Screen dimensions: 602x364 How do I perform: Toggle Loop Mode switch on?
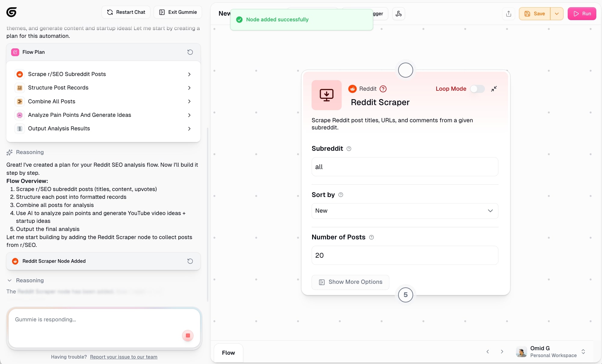tap(477, 89)
